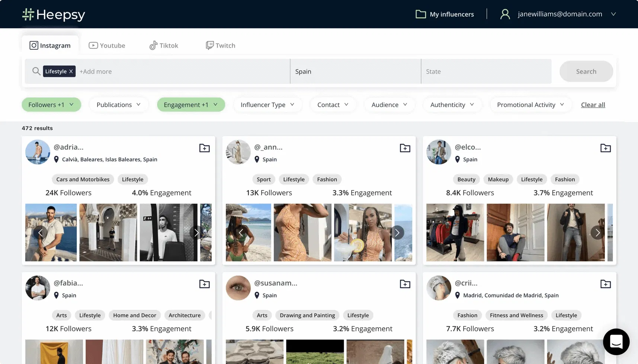Switch to the Youtube tab
Screen dimensions: 638x364
tap(107, 45)
